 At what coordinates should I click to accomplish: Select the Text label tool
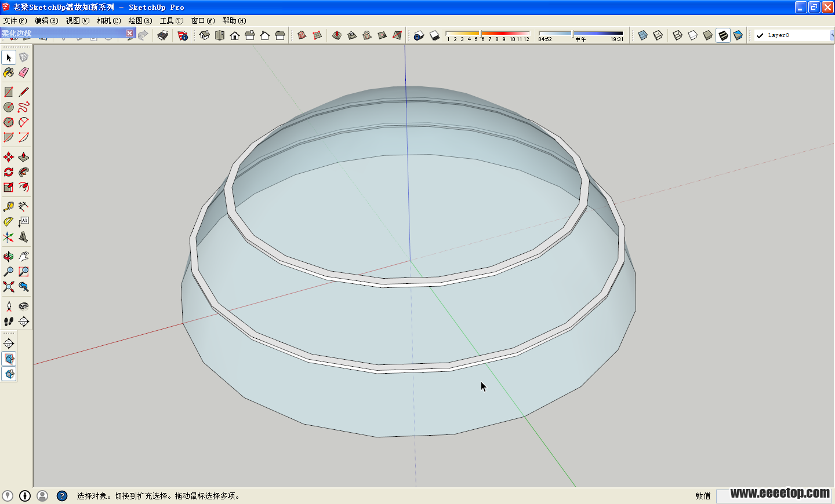click(x=24, y=222)
